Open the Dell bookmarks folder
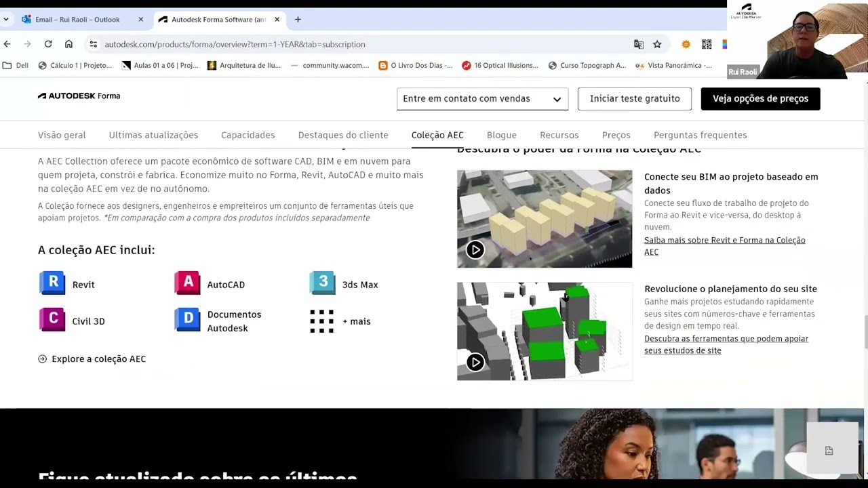This screenshot has height=488, width=868. [16, 66]
